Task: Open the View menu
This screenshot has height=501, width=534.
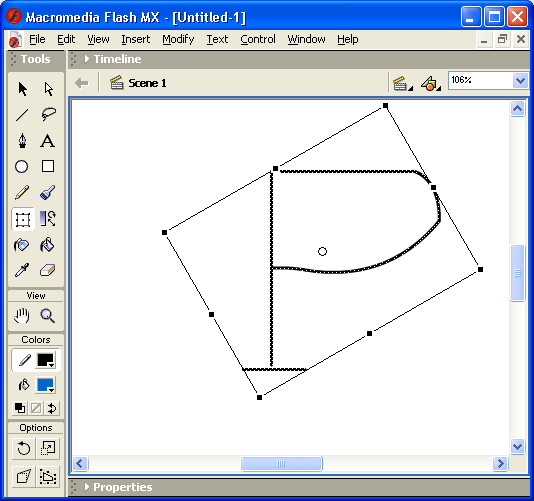Action: click(98, 40)
